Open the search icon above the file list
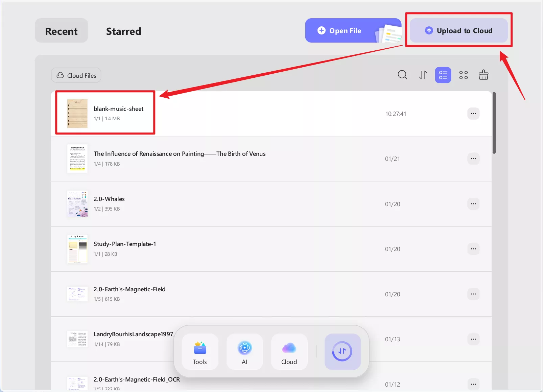 [x=402, y=75]
